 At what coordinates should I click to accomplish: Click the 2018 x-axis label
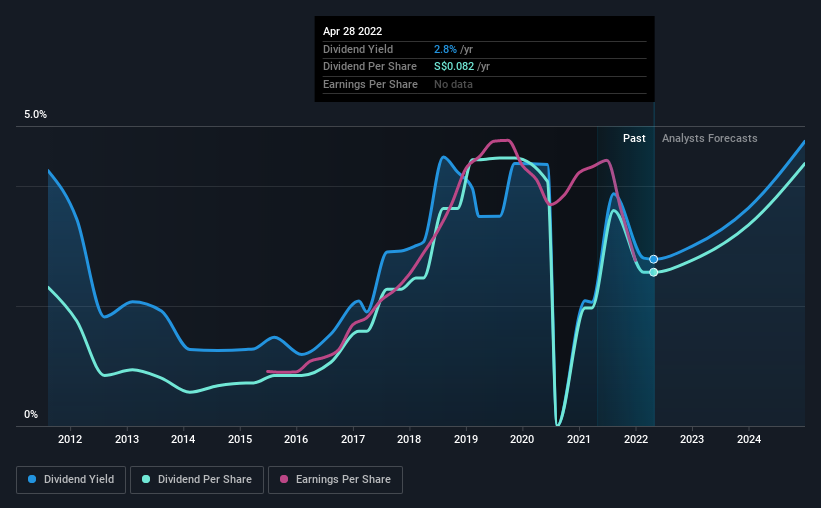409,439
